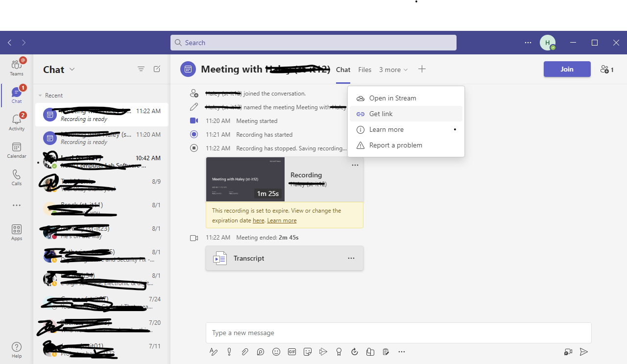The width and height of the screenshot is (627, 364).
Task: Focus the Search box
Action: click(x=313, y=43)
